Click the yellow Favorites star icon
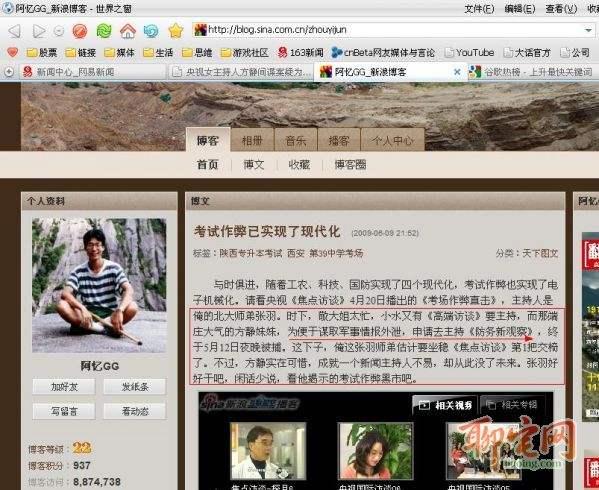This screenshot has width=599, height=490. pyautogui.click(x=176, y=31)
